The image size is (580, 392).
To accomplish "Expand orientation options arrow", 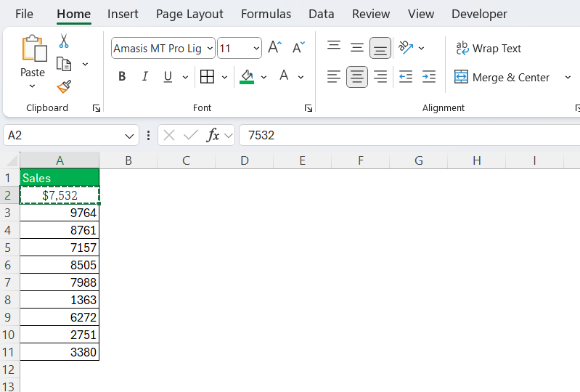I will click(x=421, y=49).
